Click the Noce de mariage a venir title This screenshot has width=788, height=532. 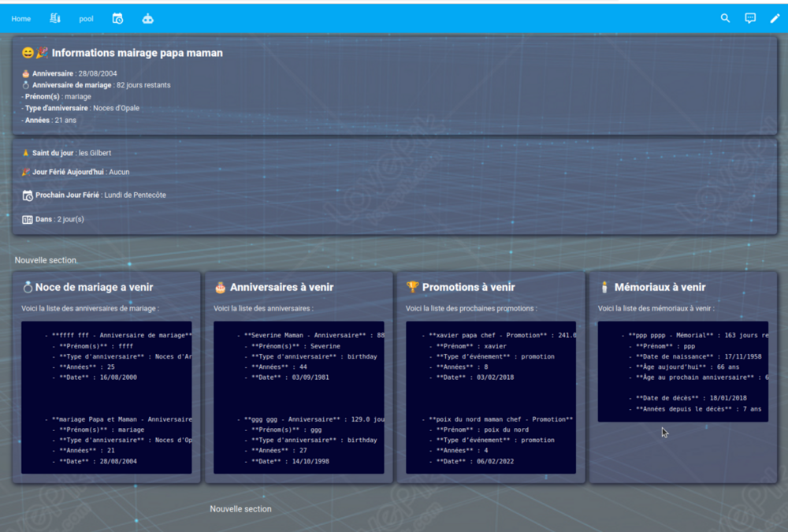tap(94, 287)
